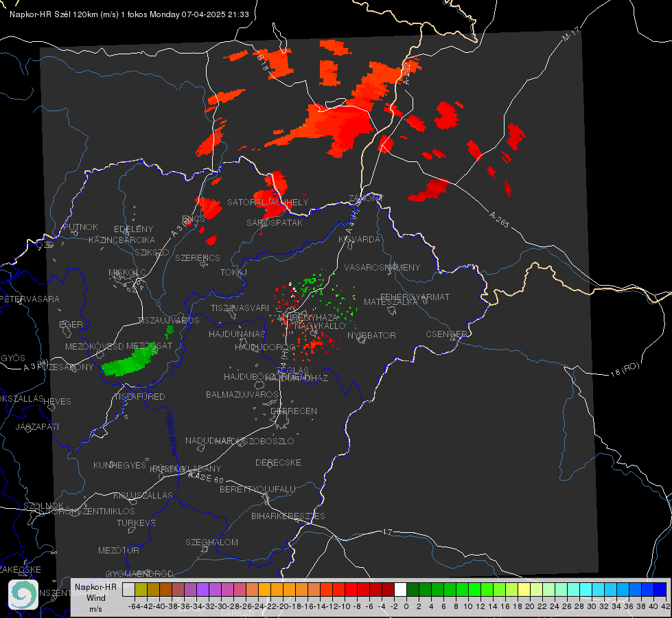Click the NYÍRBÁTOR town label

click(371, 335)
